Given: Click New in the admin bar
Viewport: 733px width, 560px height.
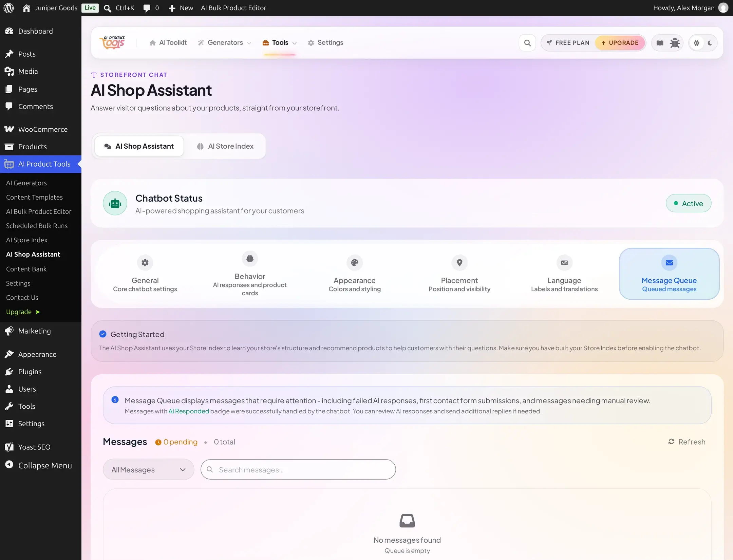Looking at the screenshot, I should tap(181, 8).
